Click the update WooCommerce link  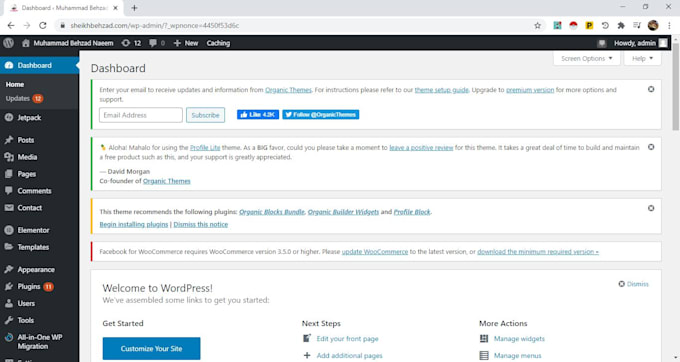click(x=375, y=252)
